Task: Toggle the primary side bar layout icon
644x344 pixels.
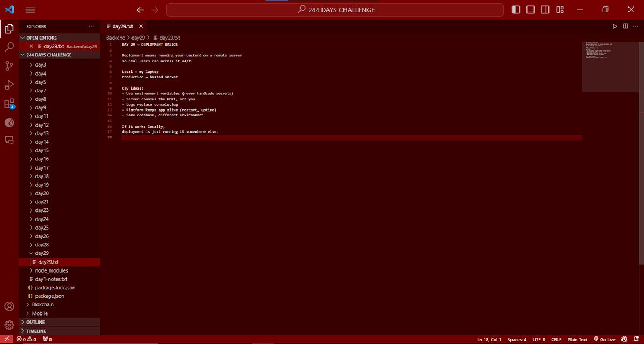Action: point(516,10)
